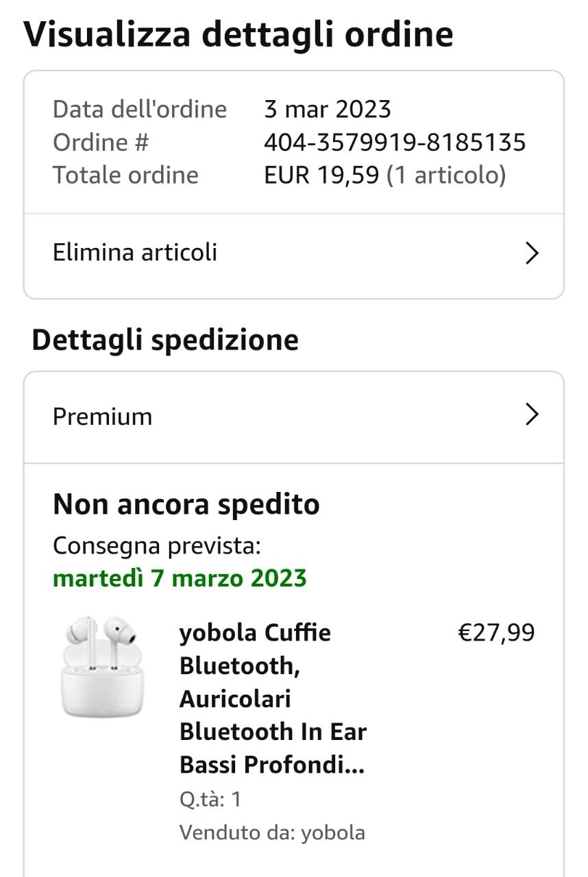Screen dimensions: 588x877
Task: Open the white earbuds product thumbnail
Action: pos(101,668)
